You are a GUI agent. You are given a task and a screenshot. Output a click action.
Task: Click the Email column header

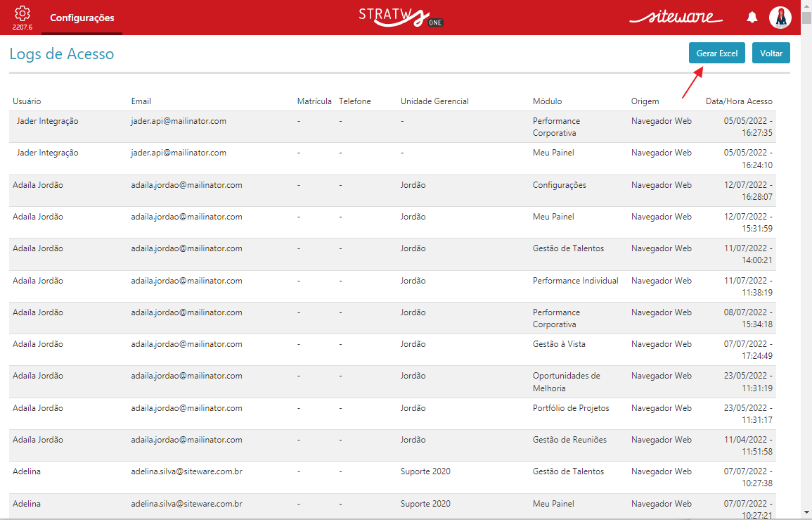pyautogui.click(x=141, y=101)
